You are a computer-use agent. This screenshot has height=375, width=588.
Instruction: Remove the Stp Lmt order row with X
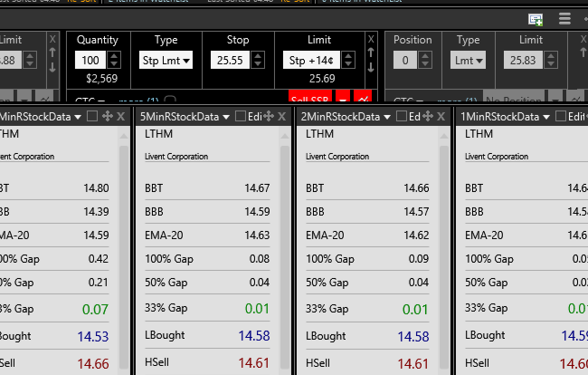[x=371, y=39]
